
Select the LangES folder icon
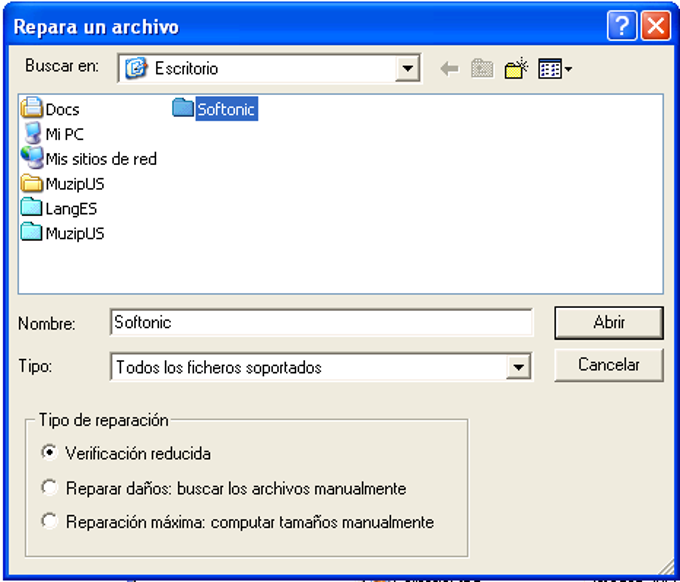(x=32, y=207)
